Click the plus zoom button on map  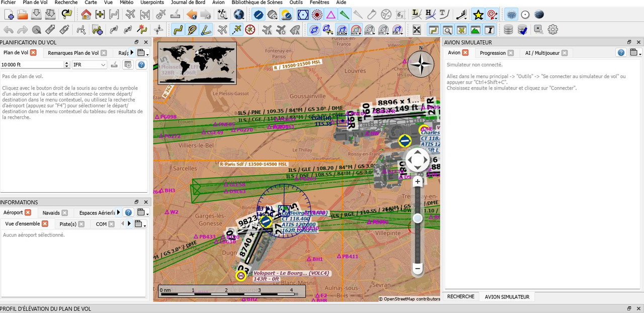(x=417, y=181)
